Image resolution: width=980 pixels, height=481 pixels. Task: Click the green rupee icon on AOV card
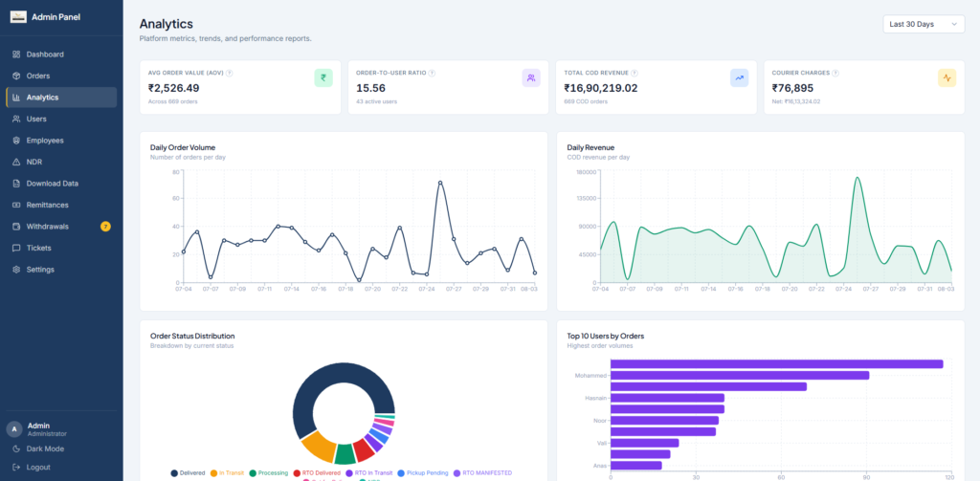[323, 78]
